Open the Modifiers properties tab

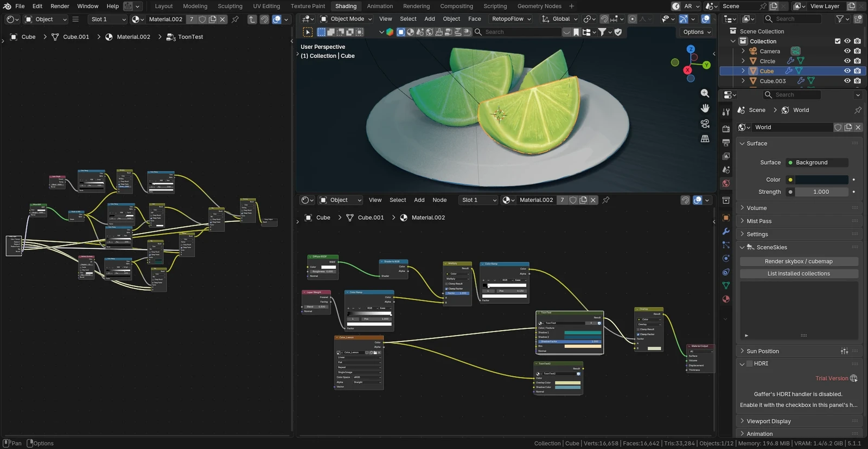pyautogui.click(x=726, y=231)
